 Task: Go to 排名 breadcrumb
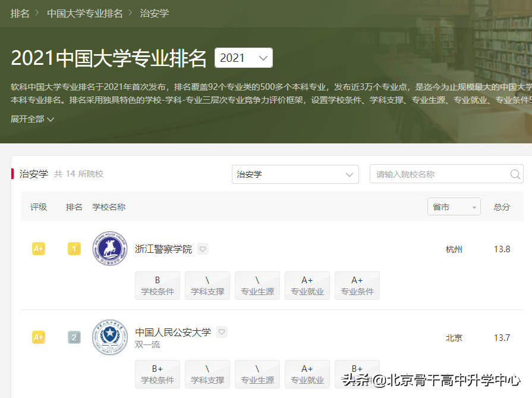(x=20, y=14)
